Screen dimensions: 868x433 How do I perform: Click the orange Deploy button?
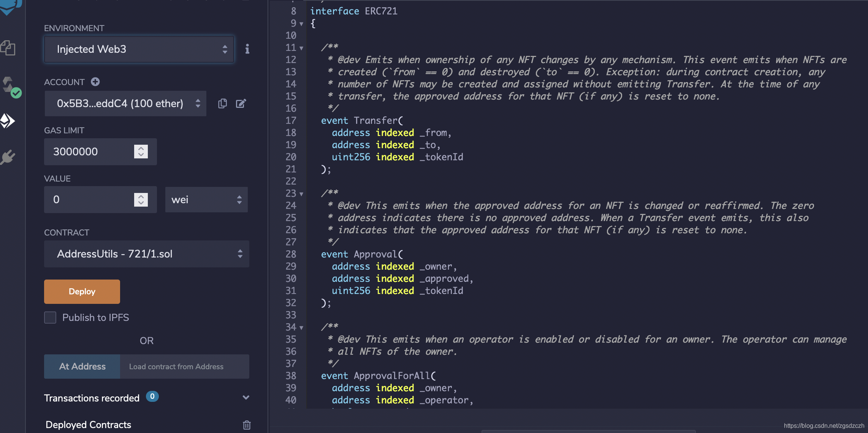coord(82,292)
